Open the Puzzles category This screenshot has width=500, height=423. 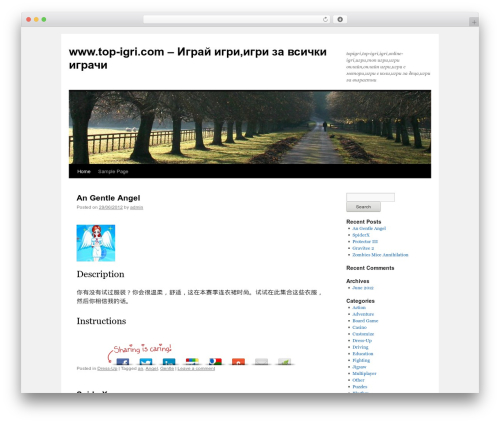pyautogui.click(x=360, y=387)
